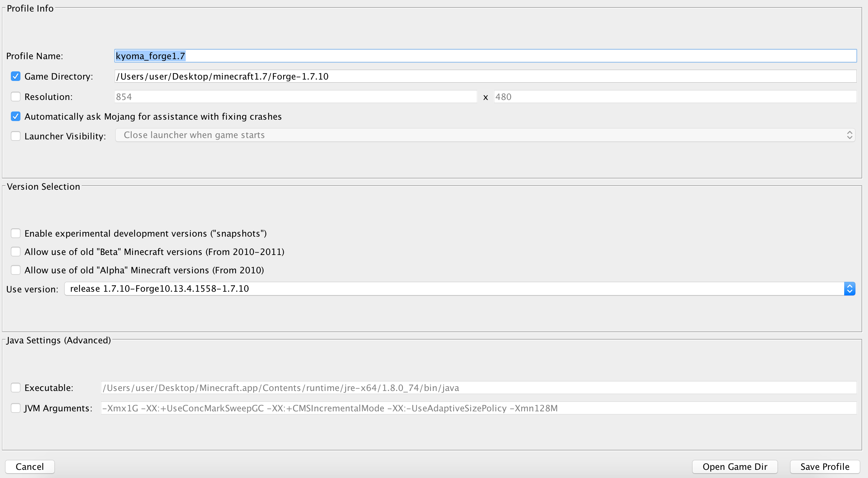Click the Profile Name label

point(35,56)
